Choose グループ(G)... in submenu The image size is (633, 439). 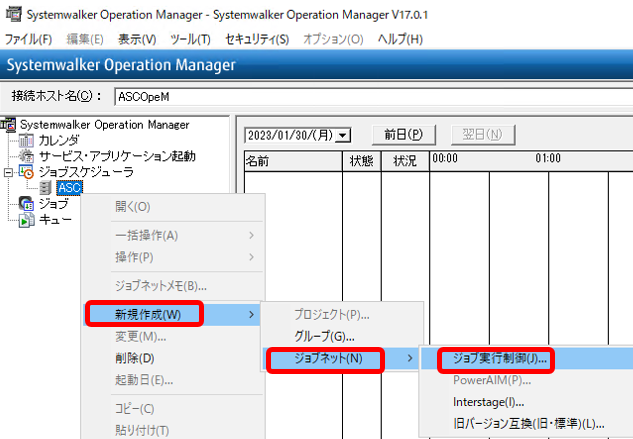click(342, 336)
